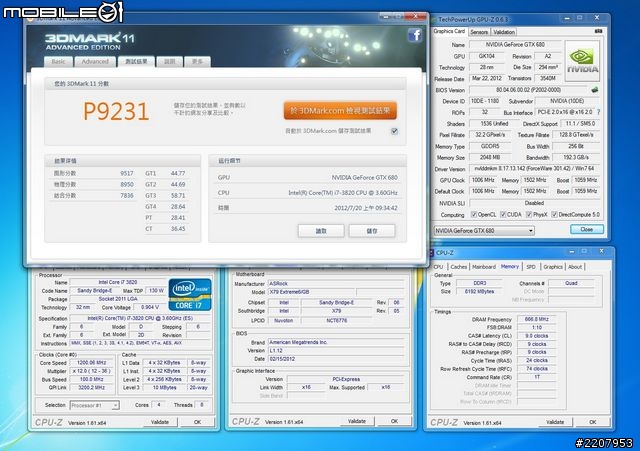This screenshot has height=451, width=640.
Task: Open the Basic tab in 3DMark 11
Action: pos(58,62)
